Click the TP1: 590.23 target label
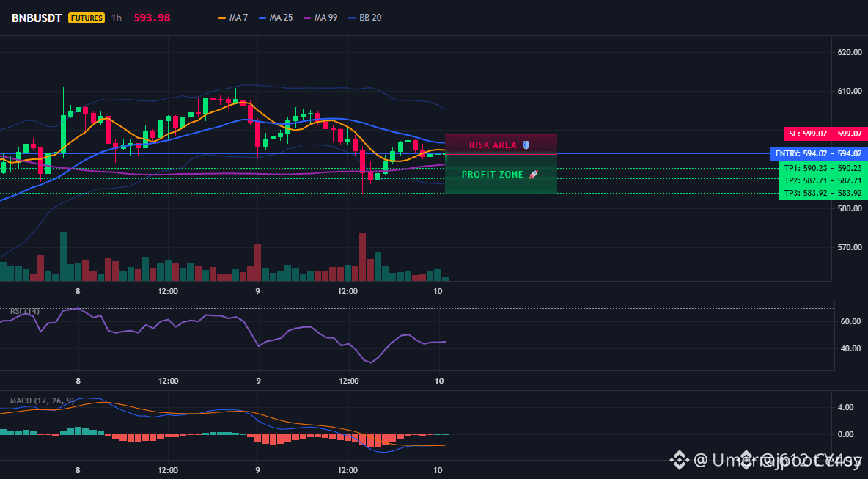868x479 pixels. [x=805, y=168]
